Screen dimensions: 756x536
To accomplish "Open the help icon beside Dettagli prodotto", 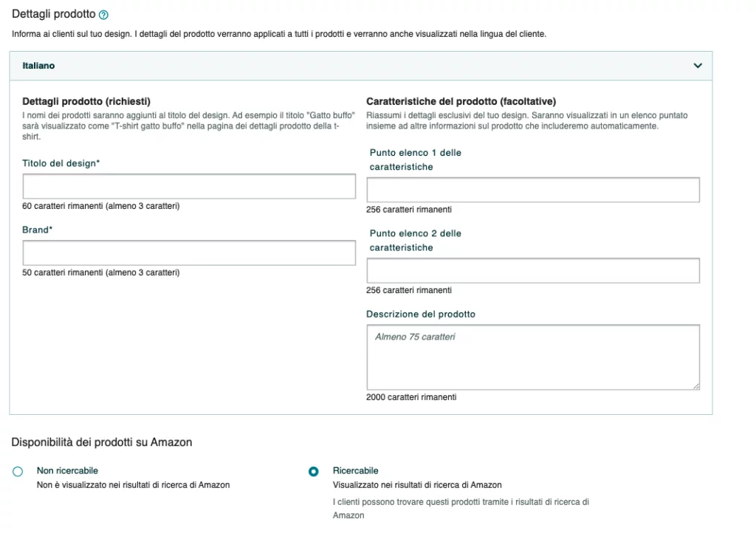I will [x=103, y=15].
